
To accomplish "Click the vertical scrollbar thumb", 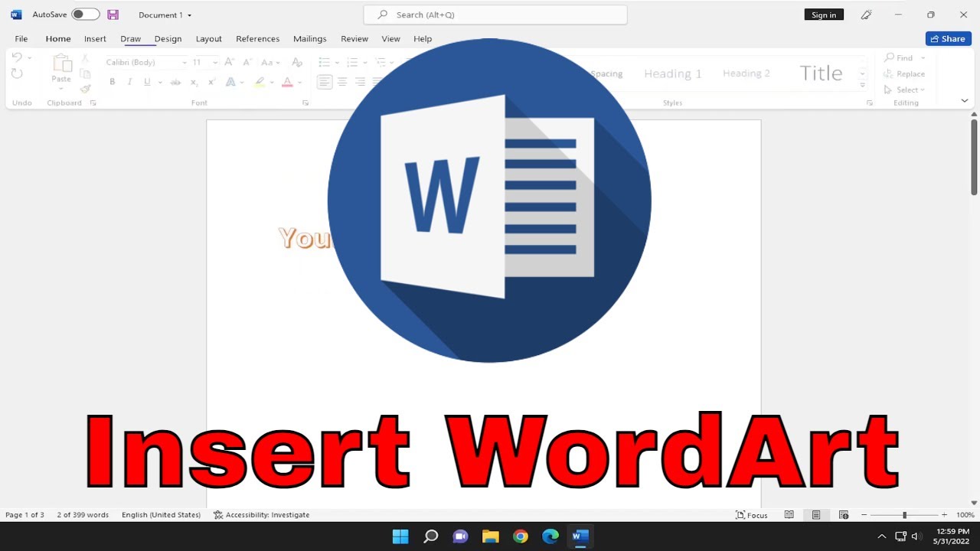I will point(974,157).
